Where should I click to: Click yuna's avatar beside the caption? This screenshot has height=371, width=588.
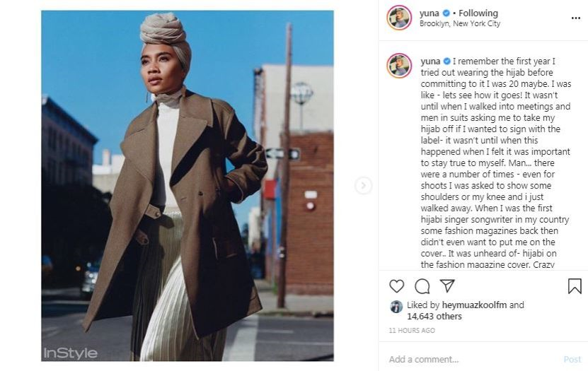pos(399,66)
